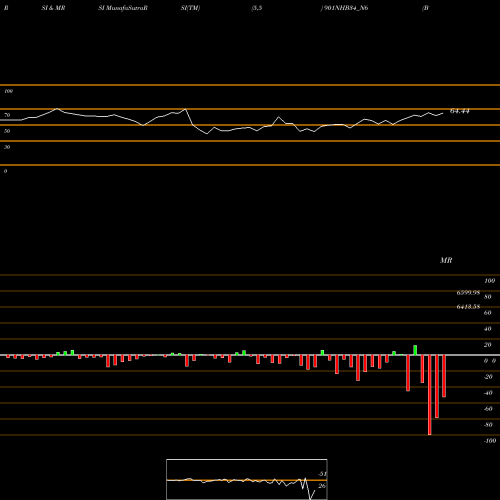Open the mini RSI thumbnail chart
This screenshot has height=500, width=500.
247,479
